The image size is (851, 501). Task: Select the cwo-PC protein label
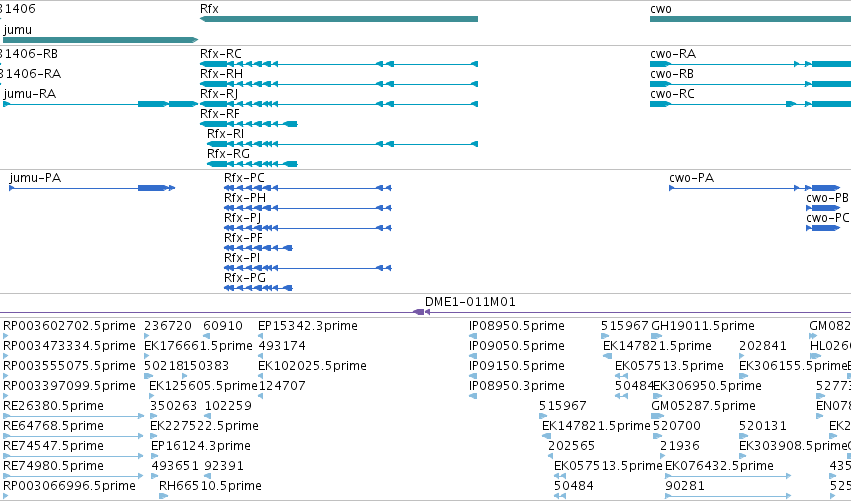[828, 218]
